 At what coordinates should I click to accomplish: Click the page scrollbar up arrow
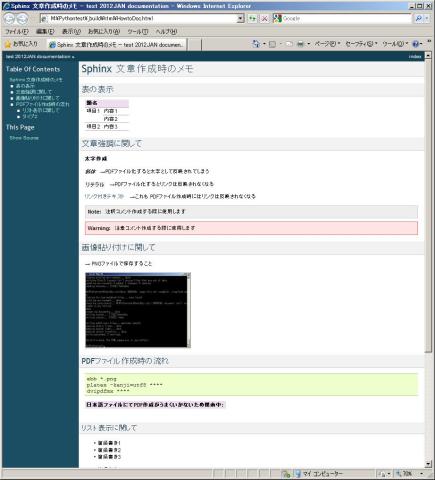428,55
